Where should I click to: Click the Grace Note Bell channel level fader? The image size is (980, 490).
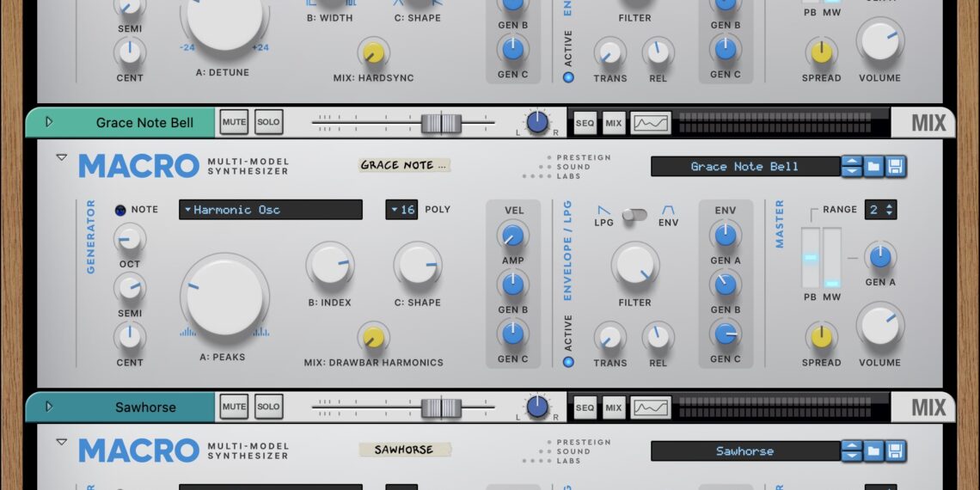[442, 123]
